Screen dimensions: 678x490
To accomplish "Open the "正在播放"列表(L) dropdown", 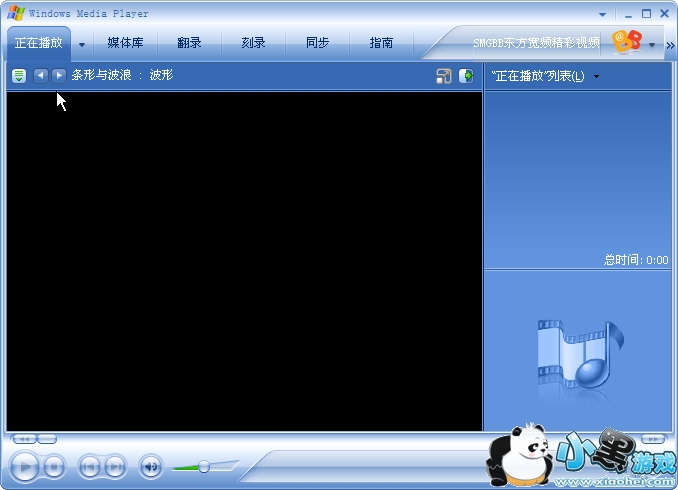I will 545,76.
